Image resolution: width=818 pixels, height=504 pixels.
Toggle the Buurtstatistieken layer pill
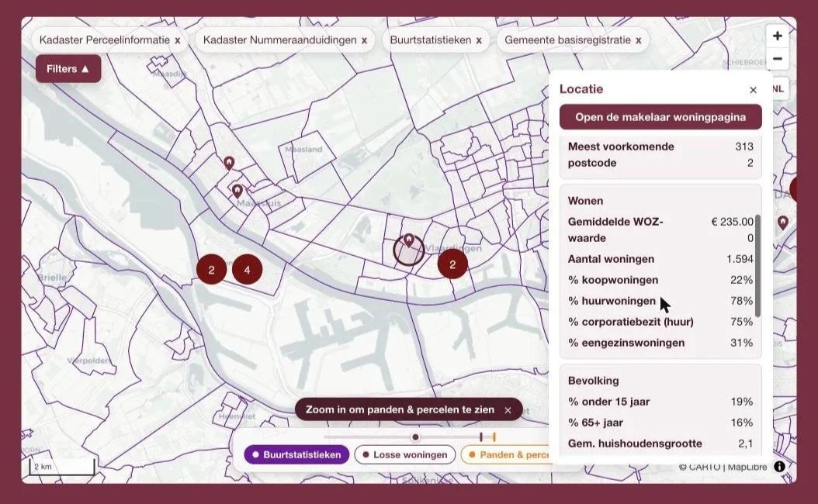tap(296, 454)
